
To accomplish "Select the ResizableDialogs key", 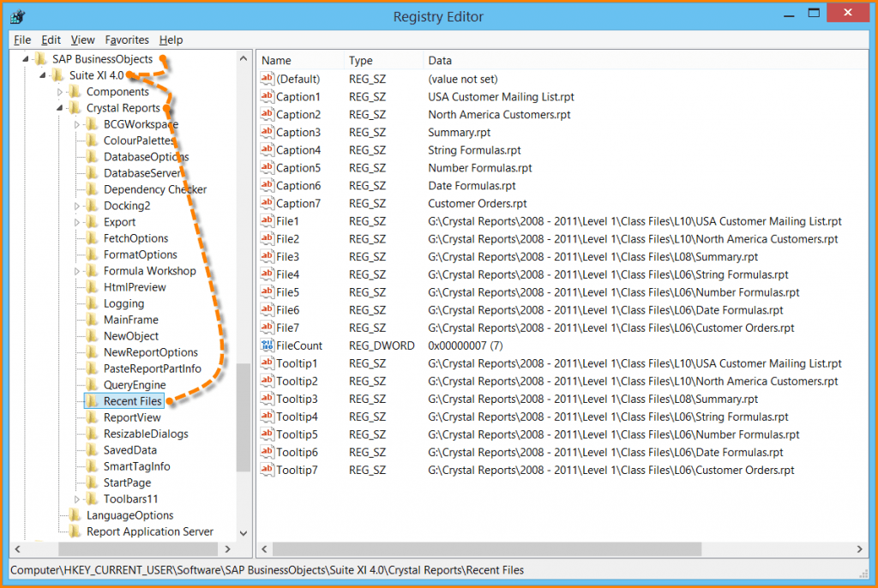I will coord(146,434).
